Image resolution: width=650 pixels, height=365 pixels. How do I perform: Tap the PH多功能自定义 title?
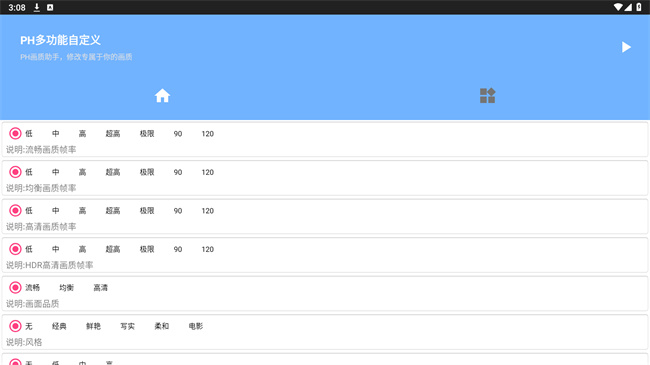(x=61, y=40)
